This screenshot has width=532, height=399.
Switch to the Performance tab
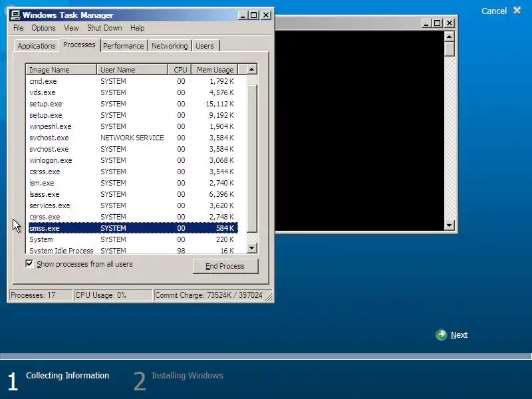tap(124, 46)
